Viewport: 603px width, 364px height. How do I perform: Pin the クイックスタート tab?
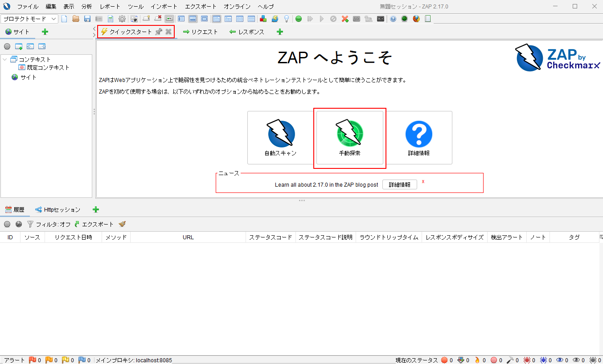(x=158, y=32)
